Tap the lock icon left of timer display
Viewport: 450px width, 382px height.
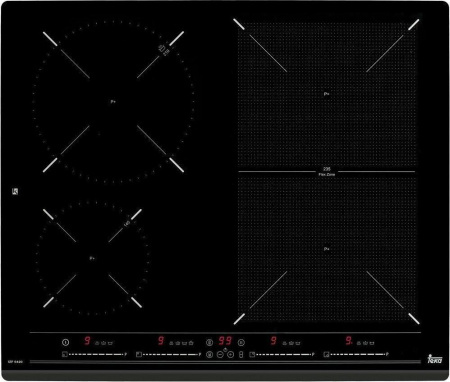point(209,342)
